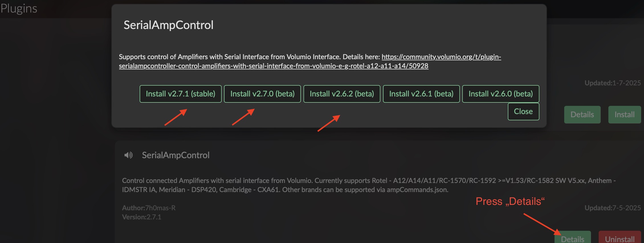Click the Updated:7-5-2025 label

tap(613, 208)
